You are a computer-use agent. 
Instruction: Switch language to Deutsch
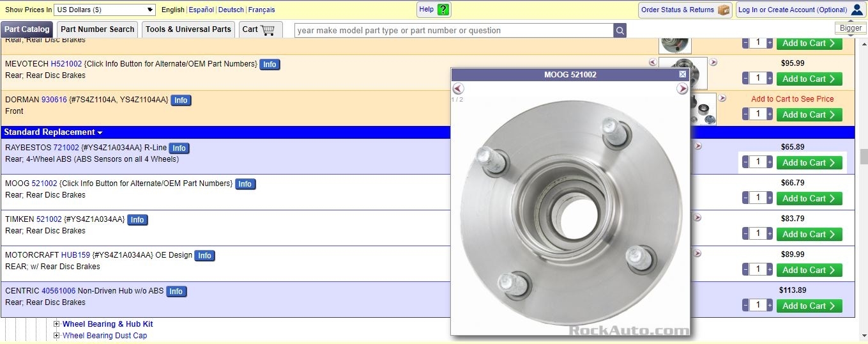[x=231, y=10]
